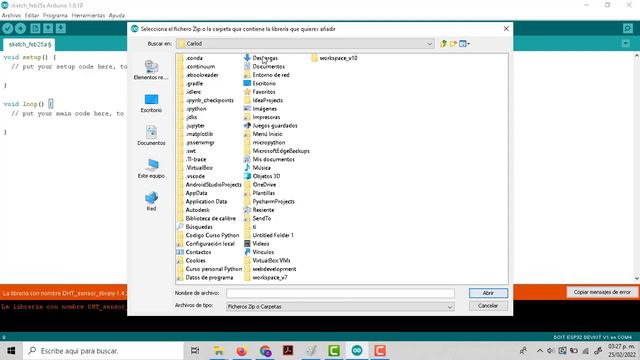Select Elementos recientes in the sidebar

click(x=151, y=70)
